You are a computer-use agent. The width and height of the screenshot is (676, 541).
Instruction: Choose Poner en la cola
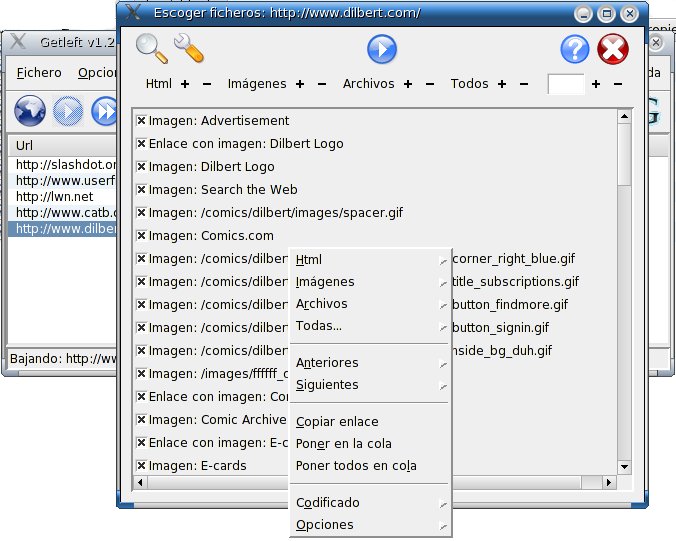tap(371, 444)
